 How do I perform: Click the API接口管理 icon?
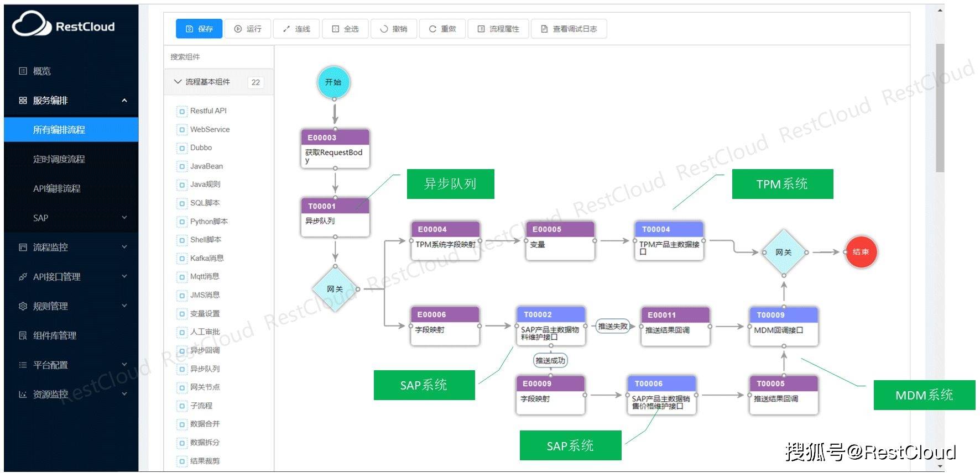pos(23,276)
